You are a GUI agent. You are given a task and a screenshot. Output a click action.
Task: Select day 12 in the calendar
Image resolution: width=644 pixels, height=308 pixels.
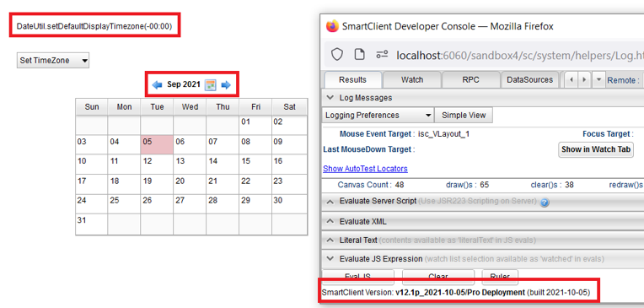pyautogui.click(x=157, y=164)
